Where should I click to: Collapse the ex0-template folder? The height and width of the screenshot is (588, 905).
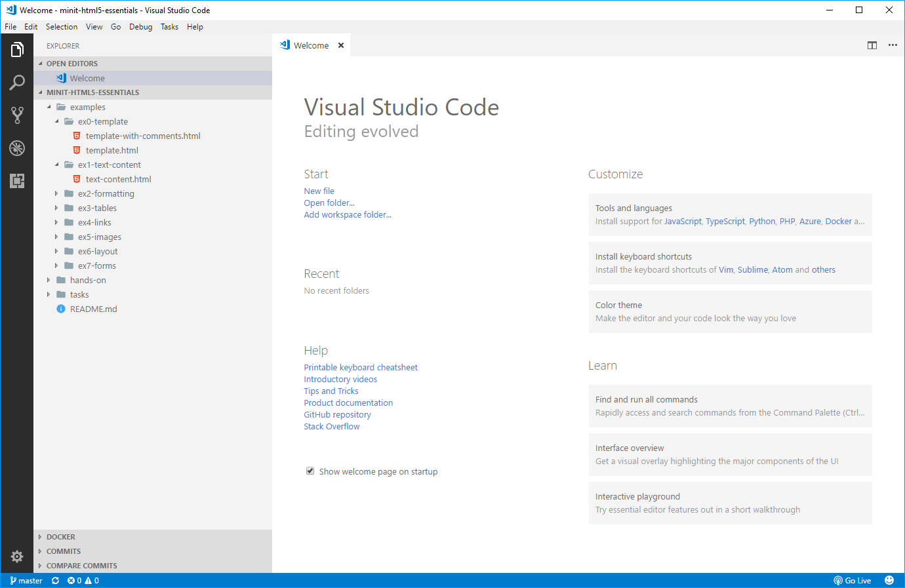[56, 121]
